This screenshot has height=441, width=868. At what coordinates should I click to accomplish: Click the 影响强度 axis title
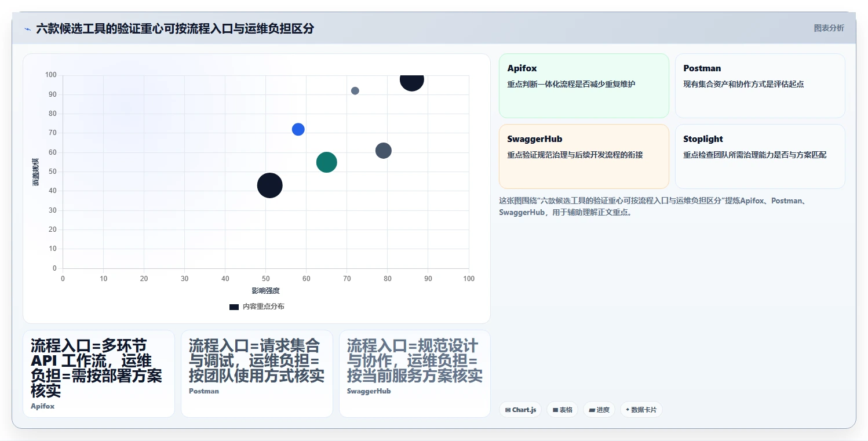click(265, 290)
